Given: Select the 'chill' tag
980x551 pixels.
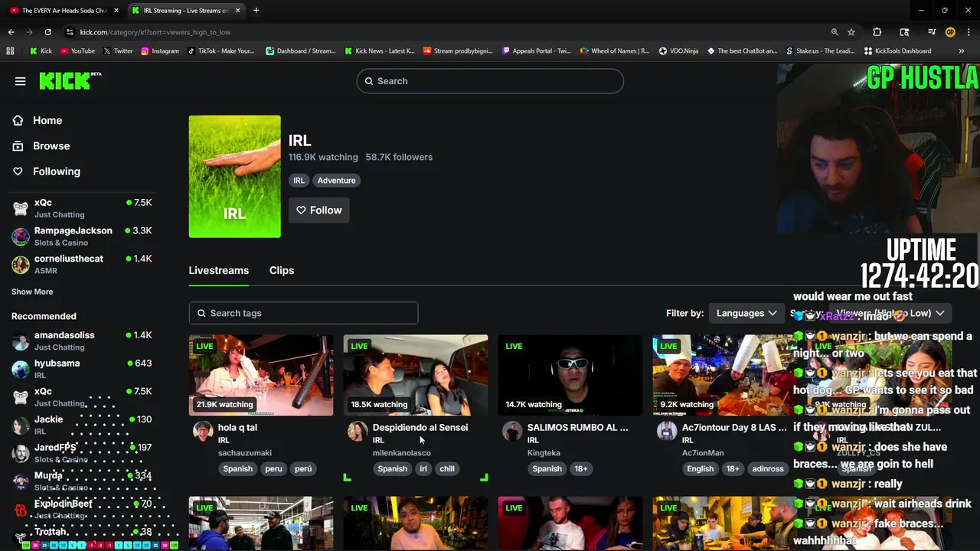Looking at the screenshot, I should pos(447,469).
